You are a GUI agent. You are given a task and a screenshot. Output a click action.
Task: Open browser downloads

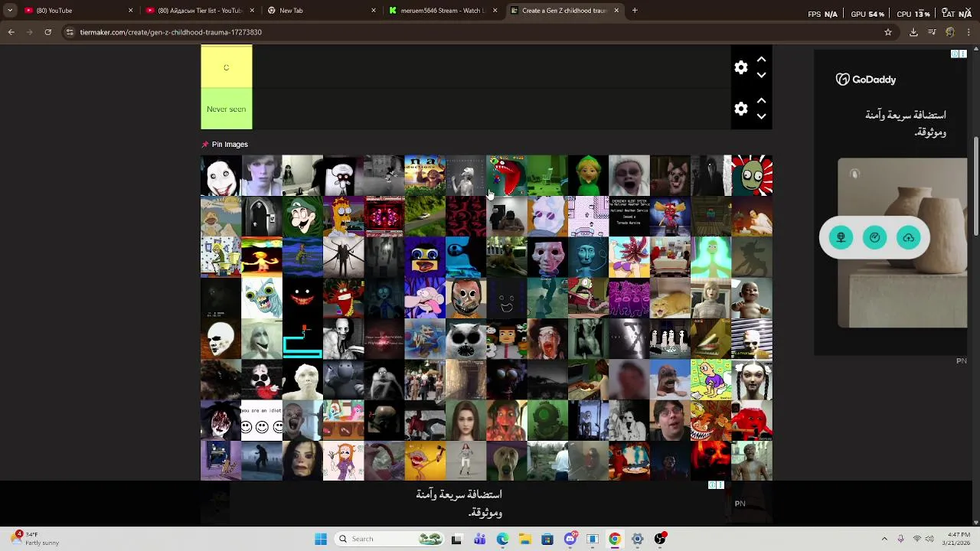(913, 32)
